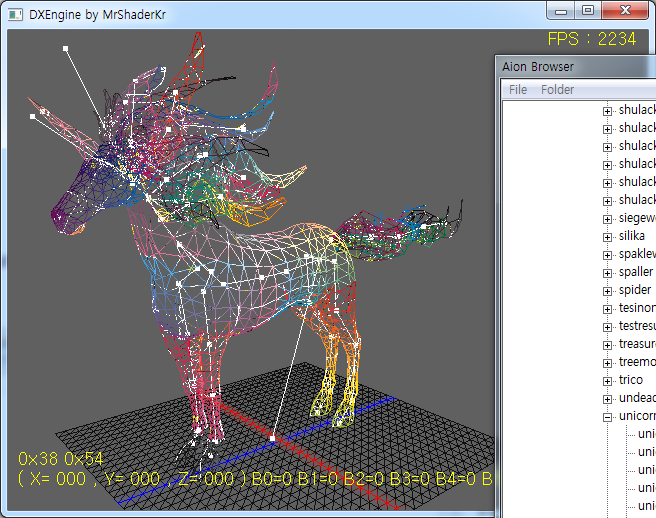Select the spaller tree item label

636,272
